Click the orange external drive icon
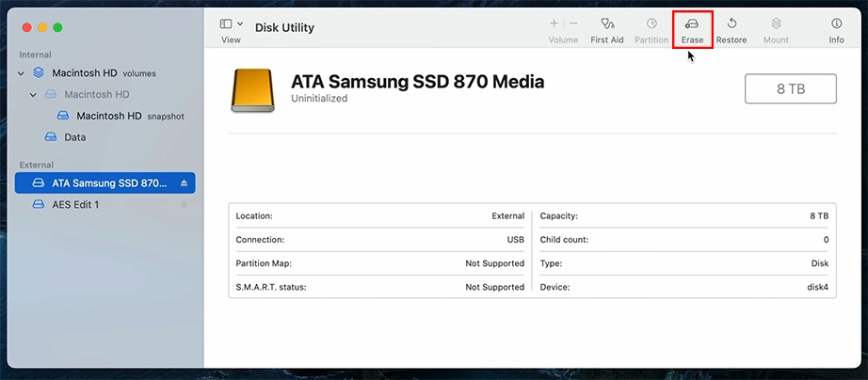 click(252, 90)
